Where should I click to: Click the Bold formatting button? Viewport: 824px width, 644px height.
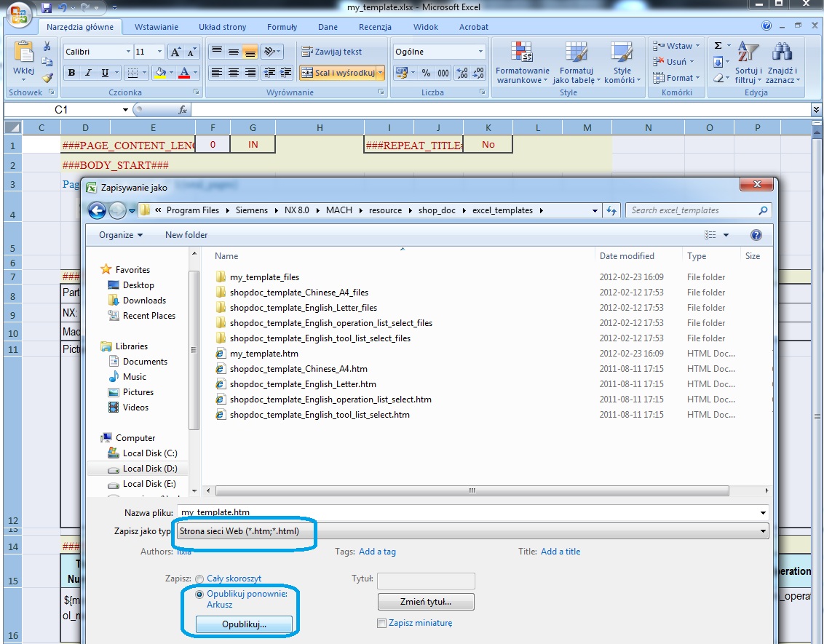tap(71, 73)
